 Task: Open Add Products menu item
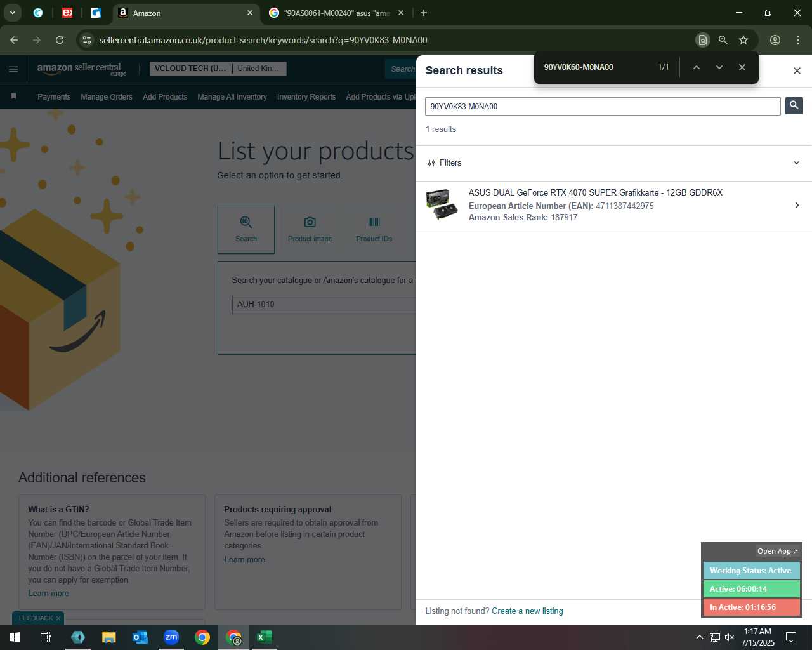pos(165,97)
